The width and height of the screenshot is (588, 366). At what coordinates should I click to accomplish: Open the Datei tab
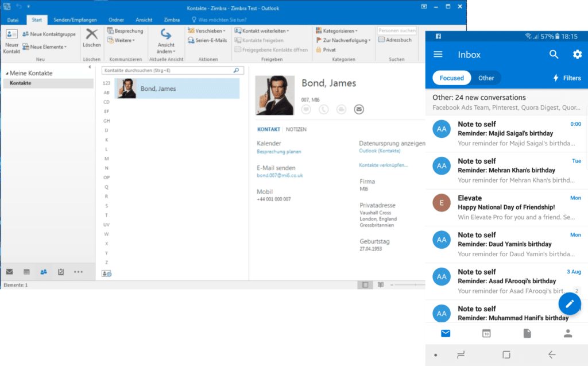click(x=13, y=20)
